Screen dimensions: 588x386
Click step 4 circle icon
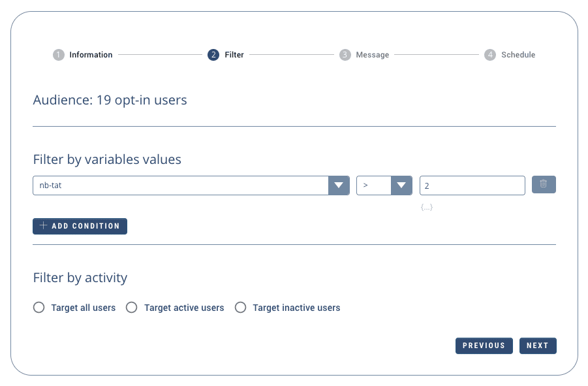coord(490,55)
